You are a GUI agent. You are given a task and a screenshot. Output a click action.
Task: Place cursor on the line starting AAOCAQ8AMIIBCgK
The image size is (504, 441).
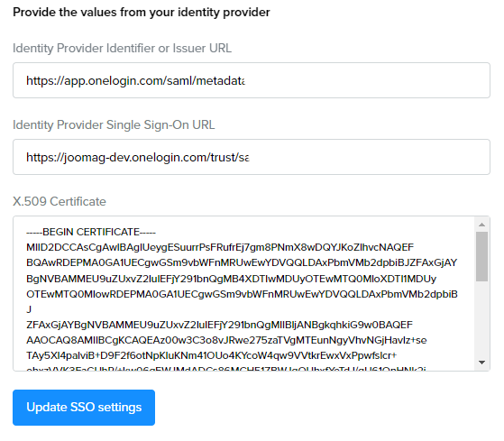tap(226, 340)
